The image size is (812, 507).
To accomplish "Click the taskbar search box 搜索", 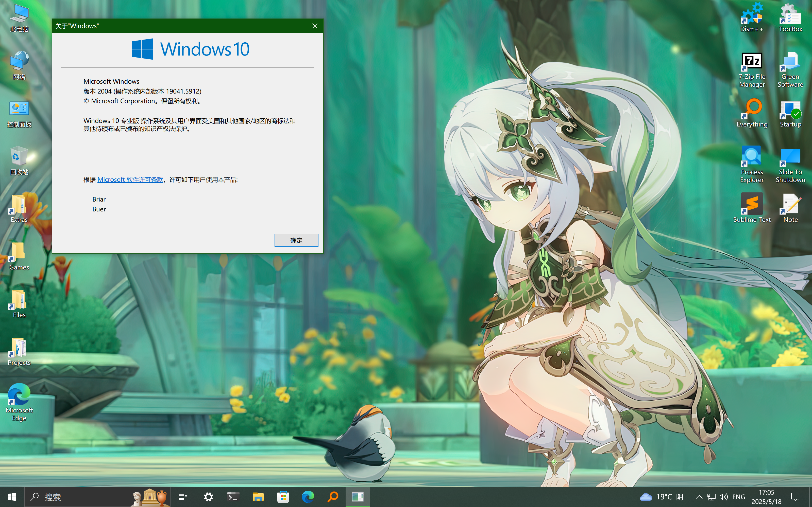I will (x=84, y=497).
